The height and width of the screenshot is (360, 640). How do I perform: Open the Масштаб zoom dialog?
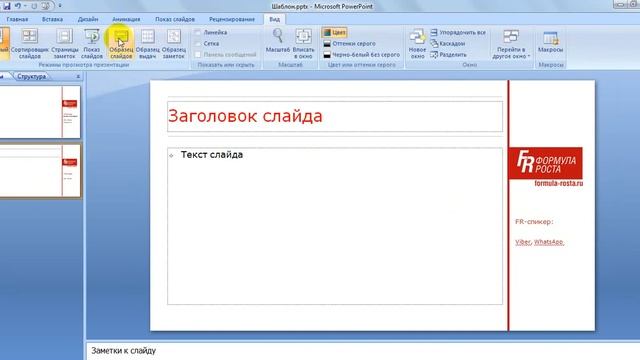[x=278, y=41]
